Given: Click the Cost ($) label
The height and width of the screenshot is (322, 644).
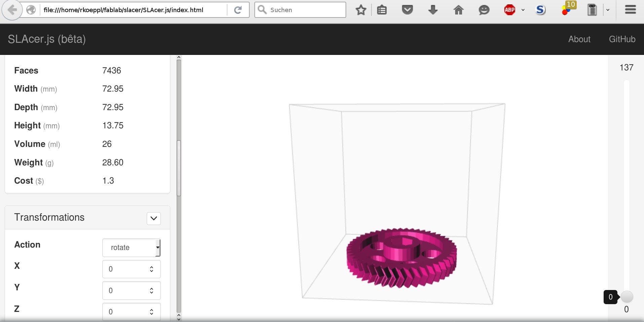Looking at the screenshot, I should [x=29, y=181].
